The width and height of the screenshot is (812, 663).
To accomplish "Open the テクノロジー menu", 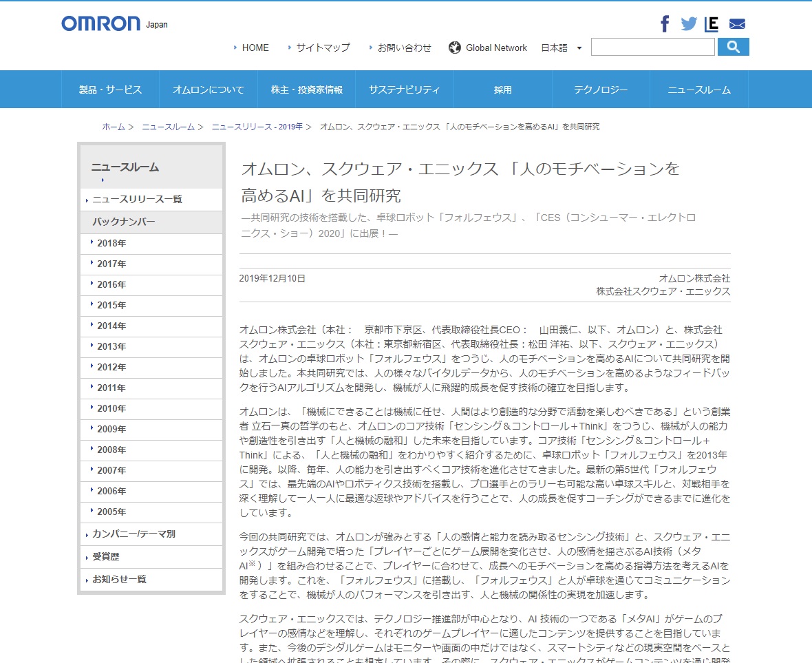I will tap(601, 90).
